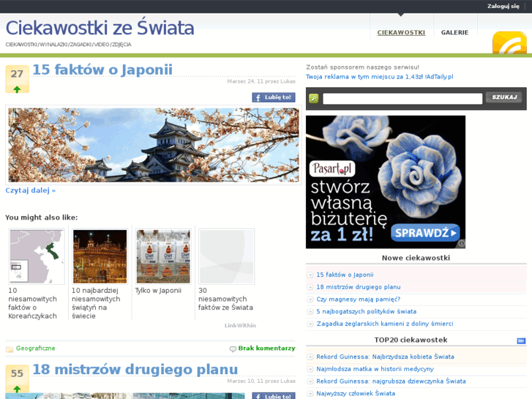Click the bullet arrow beside Najmłodsza matka w historii
This screenshot has width=532, height=399.
310,369
